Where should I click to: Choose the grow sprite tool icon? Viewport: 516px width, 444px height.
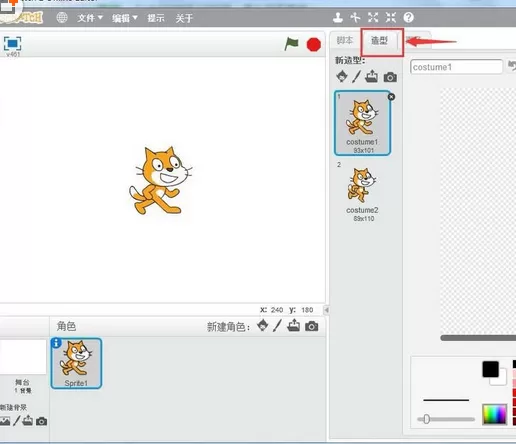[373, 17]
